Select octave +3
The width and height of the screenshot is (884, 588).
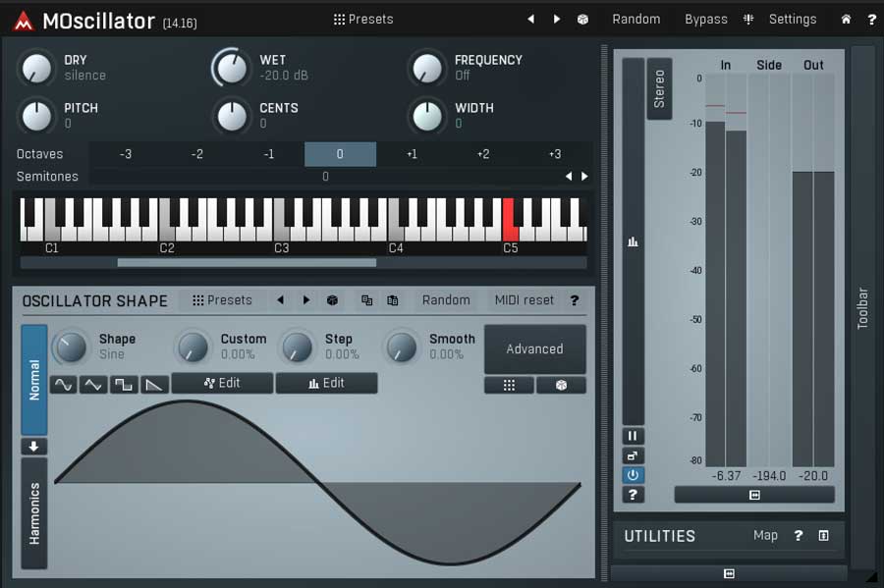(555, 154)
